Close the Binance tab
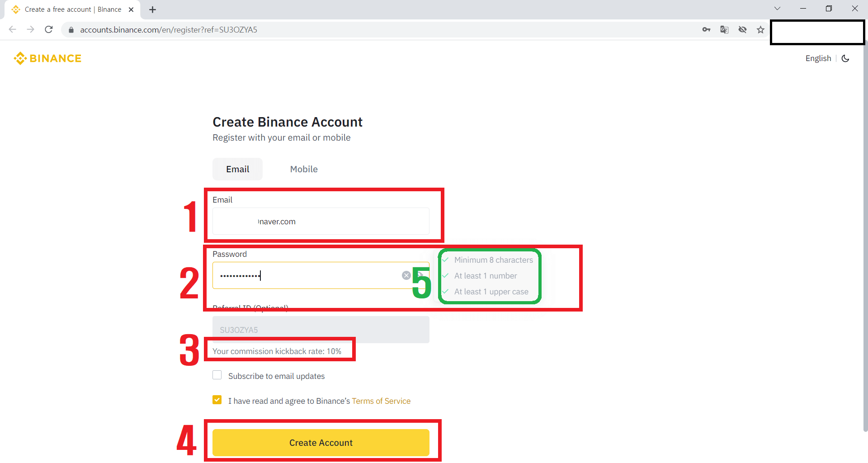Viewport: 868px width, 463px height. click(x=131, y=9)
